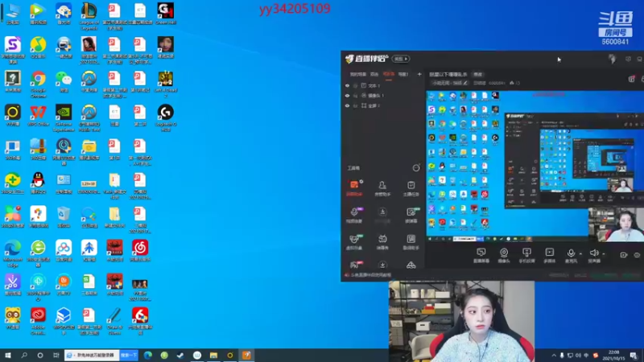Switch to the 我的场景 tab

pos(357,74)
